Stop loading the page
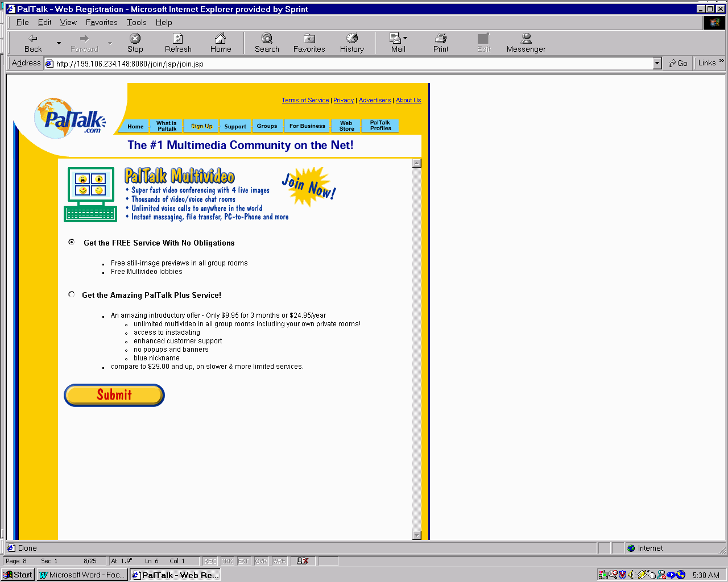The width and height of the screenshot is (728, 582). (135, 43)
